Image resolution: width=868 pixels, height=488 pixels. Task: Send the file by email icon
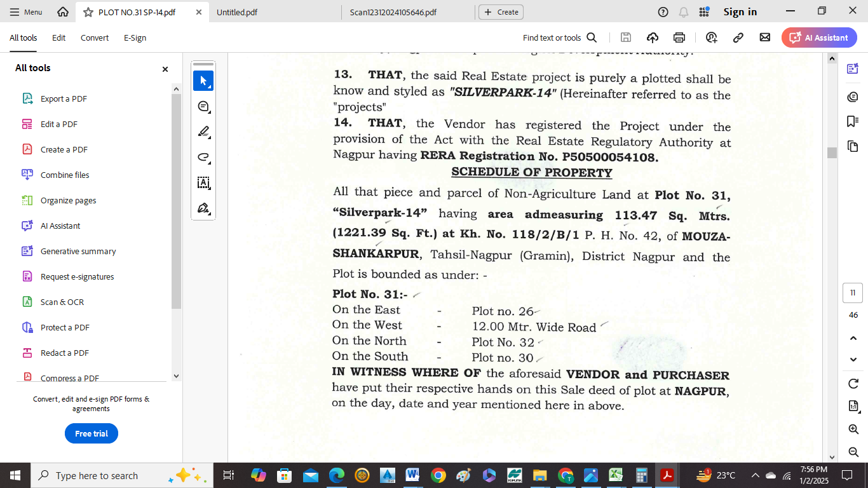click(765, 37)
